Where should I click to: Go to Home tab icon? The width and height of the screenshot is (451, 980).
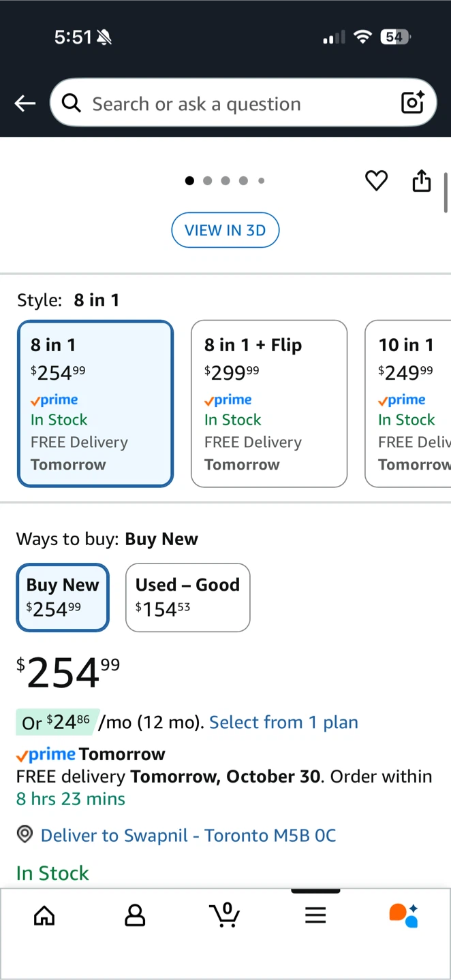[44, 915]
